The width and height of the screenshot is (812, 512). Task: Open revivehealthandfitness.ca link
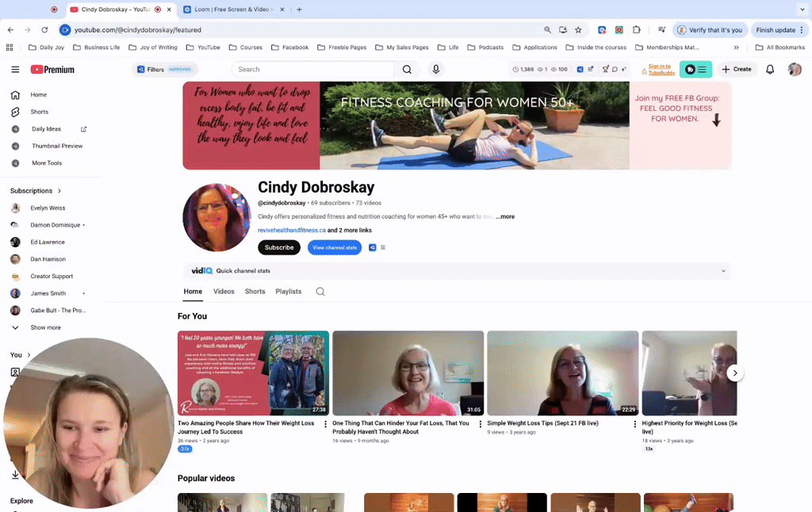(292, 231)
